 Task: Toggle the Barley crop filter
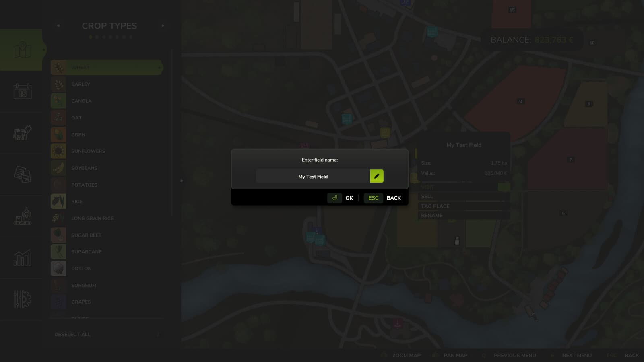(x=107, y=84)
